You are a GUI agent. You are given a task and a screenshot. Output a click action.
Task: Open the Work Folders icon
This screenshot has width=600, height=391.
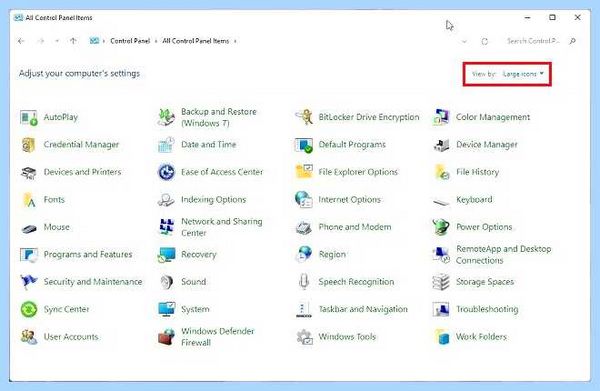[442, 337]
